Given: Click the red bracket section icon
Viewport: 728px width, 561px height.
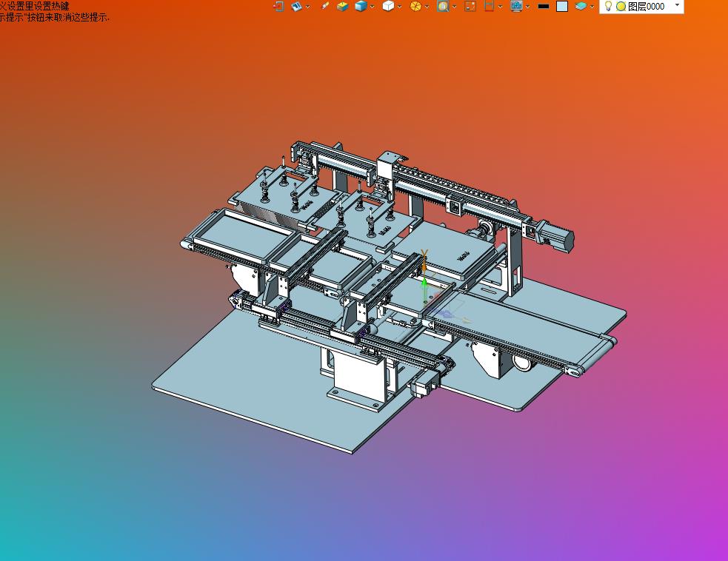Looking at the screenshot, I should click(x=489, y=6).
